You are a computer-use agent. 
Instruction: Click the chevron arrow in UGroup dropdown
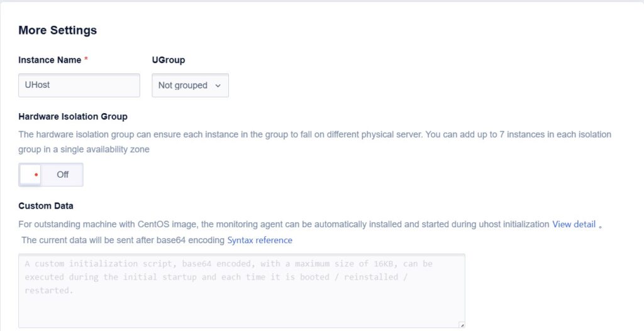(x=218, y=85)
